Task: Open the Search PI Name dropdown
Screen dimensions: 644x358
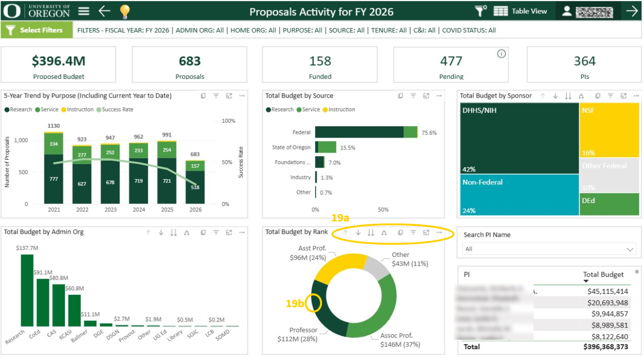Action: point(549,249)
